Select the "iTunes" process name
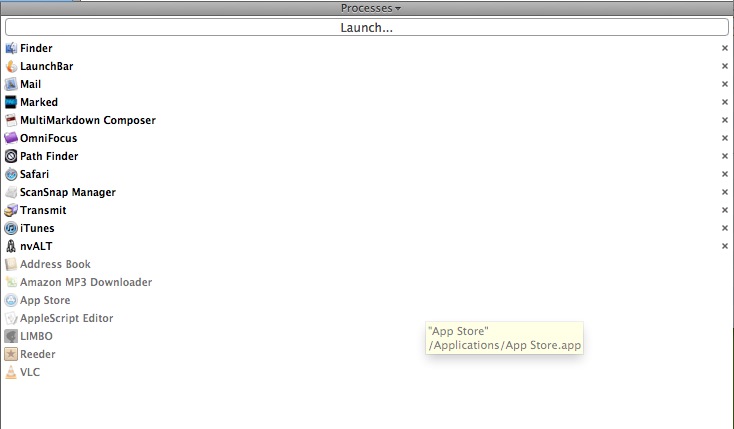Viewport: 734px width, 429px height. tap(37, 228)
